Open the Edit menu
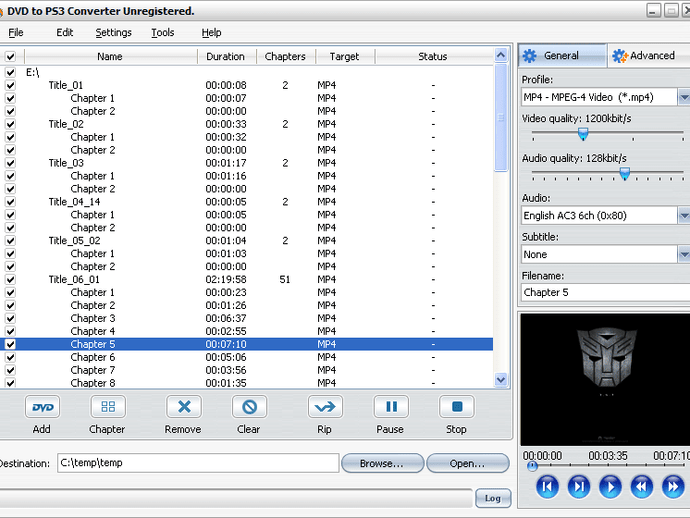Viewport: 690px width, 518px height. pos(65,33)
